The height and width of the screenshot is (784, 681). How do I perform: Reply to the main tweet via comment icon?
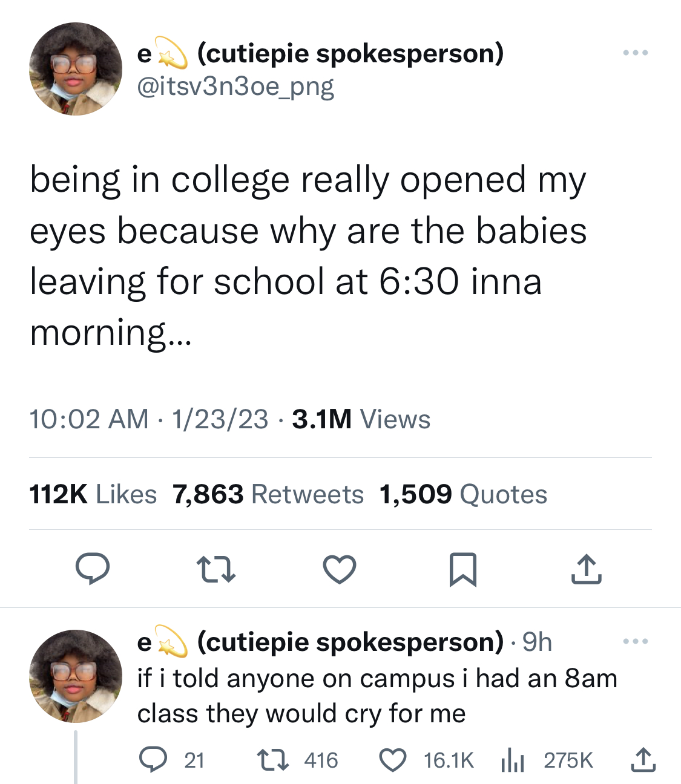point(93,570)
